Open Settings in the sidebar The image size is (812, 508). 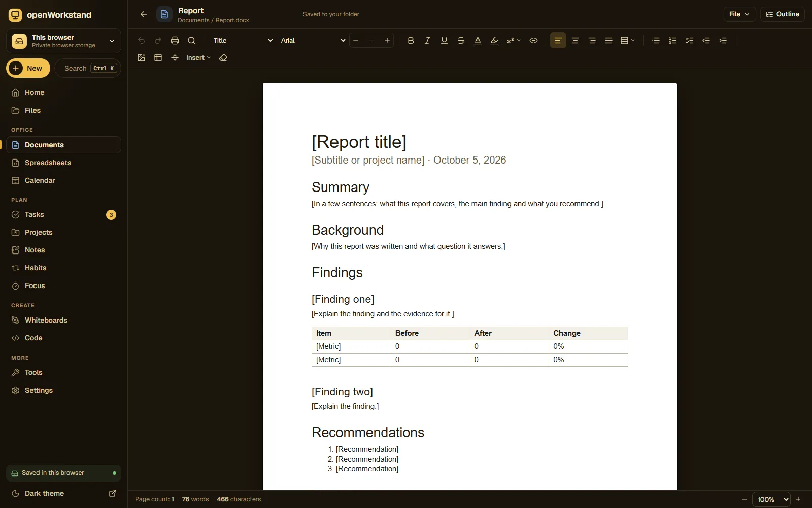pos(63,390)
